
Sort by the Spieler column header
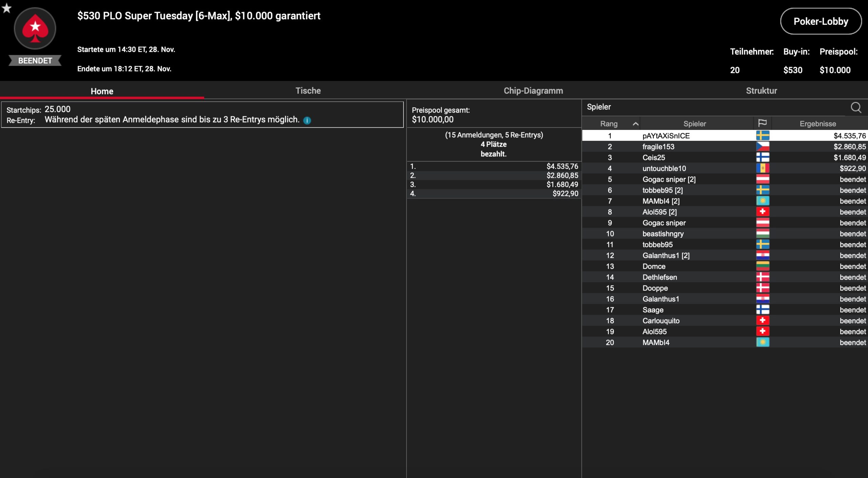pyautogui.click(x=694, y=124)
